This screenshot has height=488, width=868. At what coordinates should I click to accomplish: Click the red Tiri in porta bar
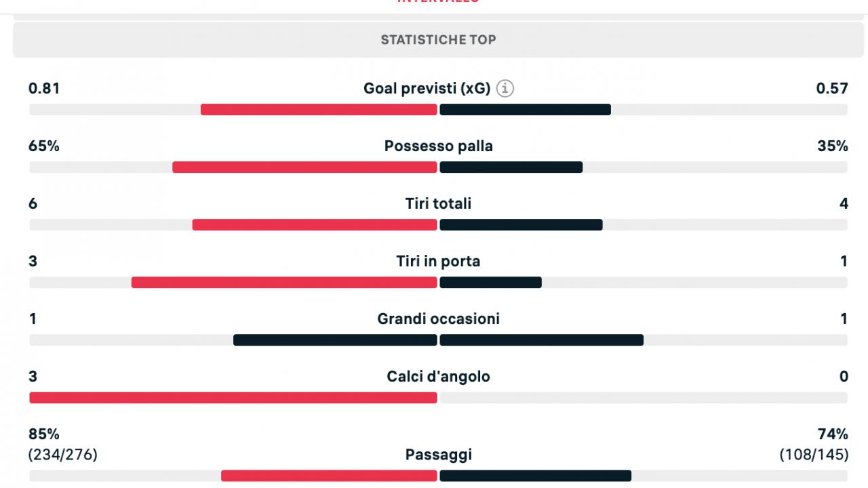click(x=284, y=283)
